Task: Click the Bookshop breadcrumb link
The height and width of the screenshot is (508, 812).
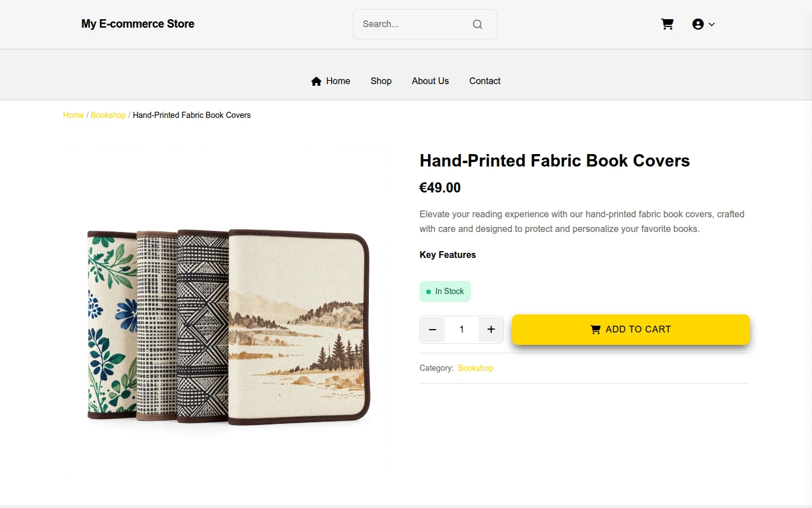Action: point(108,115)
